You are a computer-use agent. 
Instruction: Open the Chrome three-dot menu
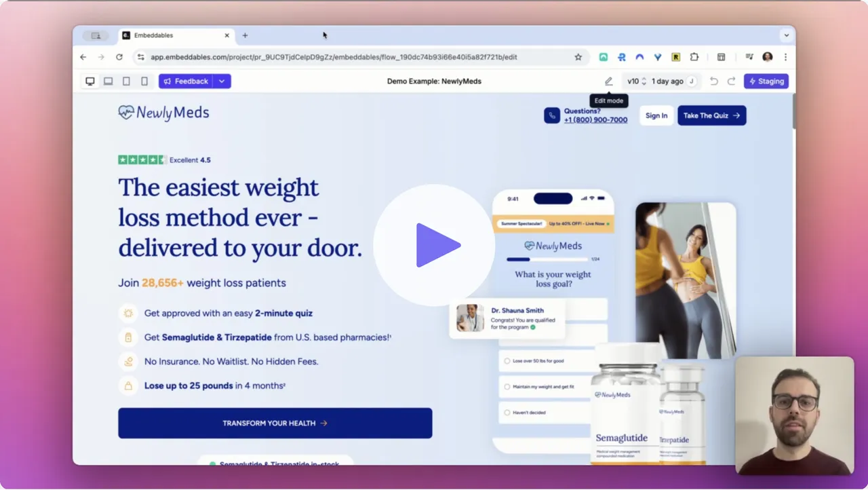pos(785,57)
